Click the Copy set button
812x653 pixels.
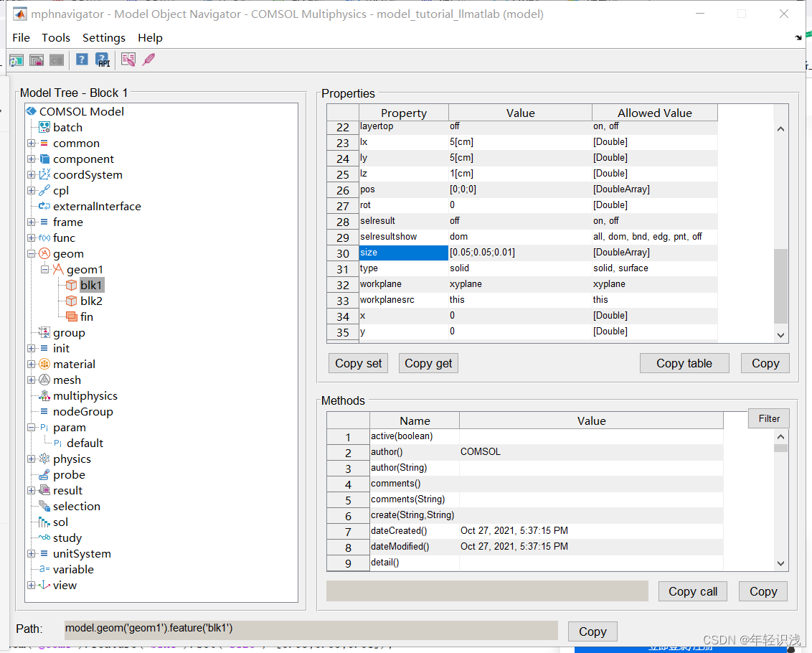click(359, 363)
